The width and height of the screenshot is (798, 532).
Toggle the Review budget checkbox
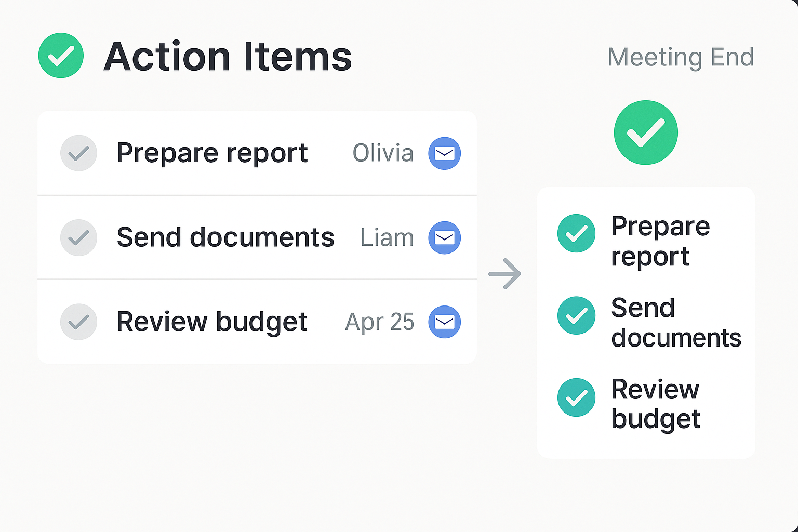pyautogui.click(x=78, y=322)
